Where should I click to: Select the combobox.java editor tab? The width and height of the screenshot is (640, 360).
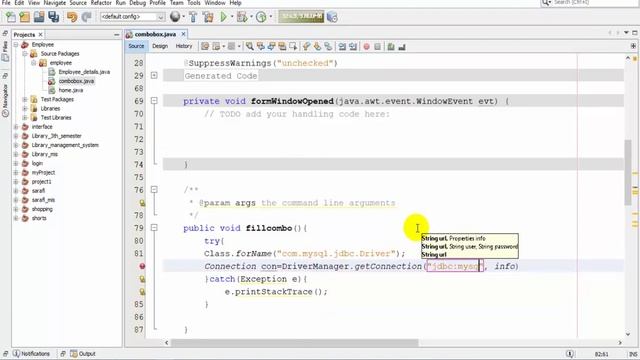point(155,34)
